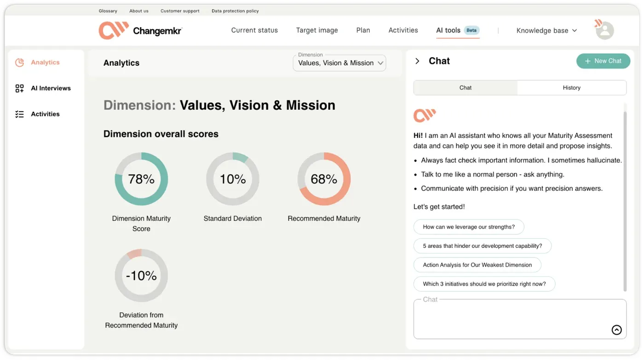Screen dimensions: 644x360
Task: Expand the Knowledge base menu
Action: pos(546,30)
